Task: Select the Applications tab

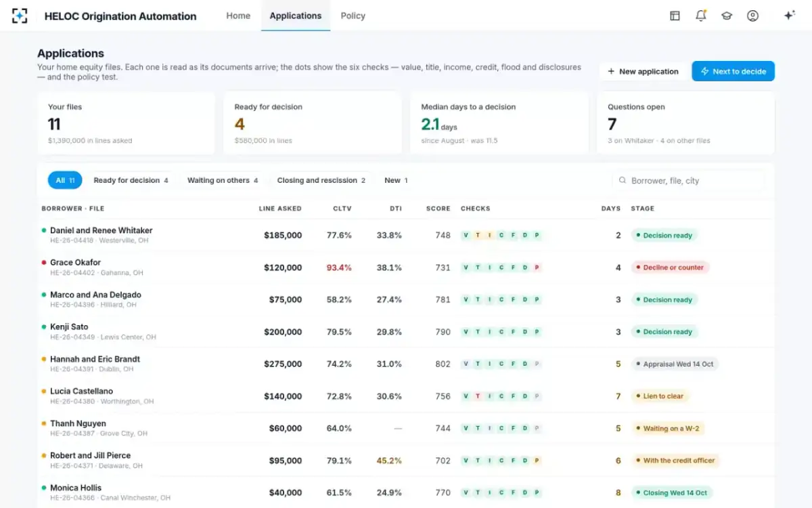Action: click(296, 16)
